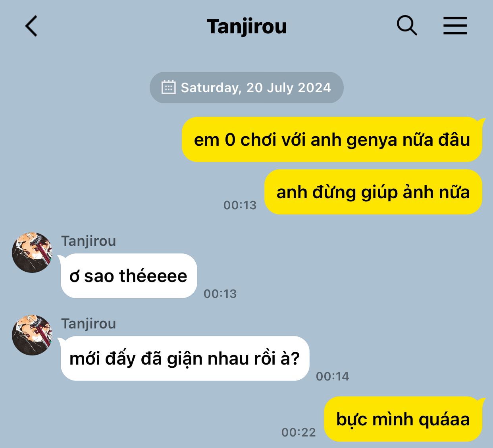Tap the calendar icon in date pill
493x448 pixels.
pyautogui.click(x=168, y=87)
